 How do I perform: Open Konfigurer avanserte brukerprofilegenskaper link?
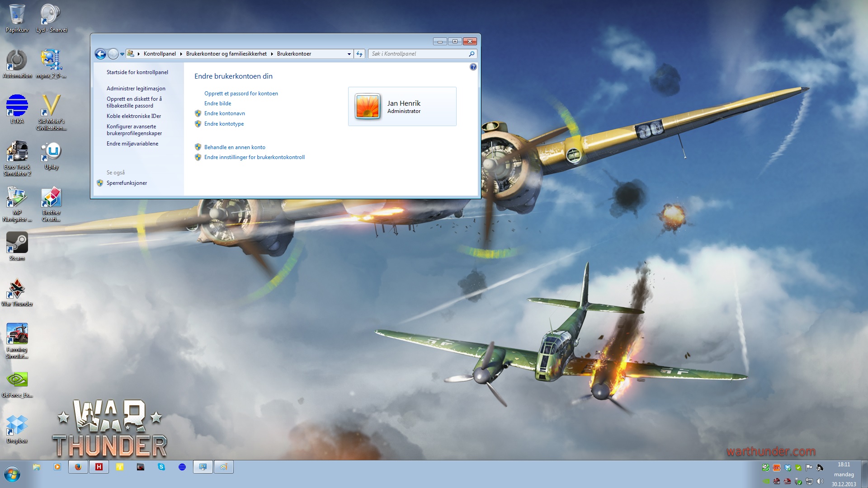pos(134,130)
